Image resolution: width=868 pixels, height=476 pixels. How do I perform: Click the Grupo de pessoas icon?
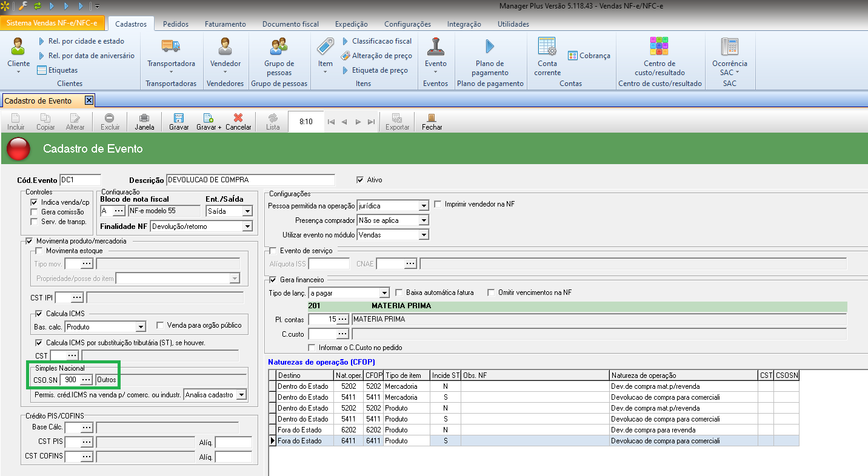point(279,47)
